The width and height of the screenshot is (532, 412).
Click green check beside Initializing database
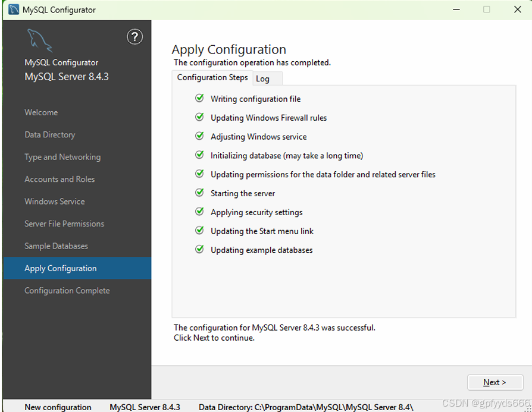199,155
